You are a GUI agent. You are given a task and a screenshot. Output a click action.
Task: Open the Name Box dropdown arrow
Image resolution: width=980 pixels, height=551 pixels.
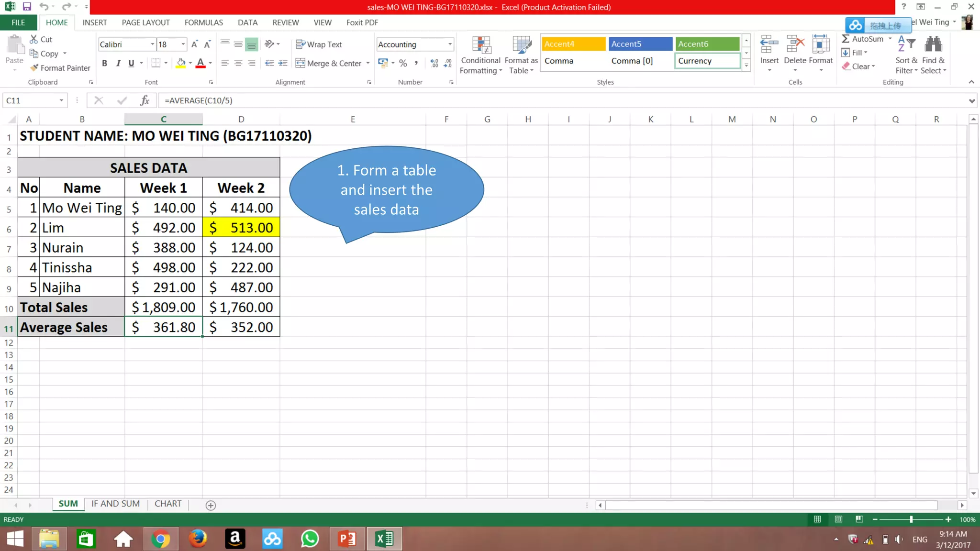click(61, 100)
